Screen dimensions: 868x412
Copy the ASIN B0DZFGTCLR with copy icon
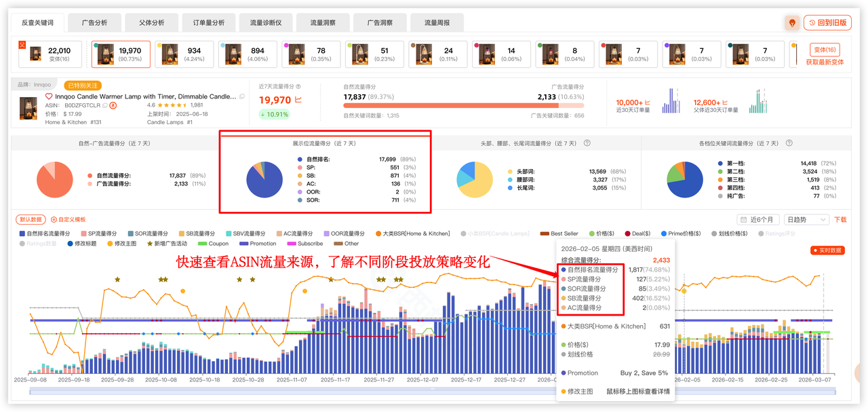coord(104,106)
